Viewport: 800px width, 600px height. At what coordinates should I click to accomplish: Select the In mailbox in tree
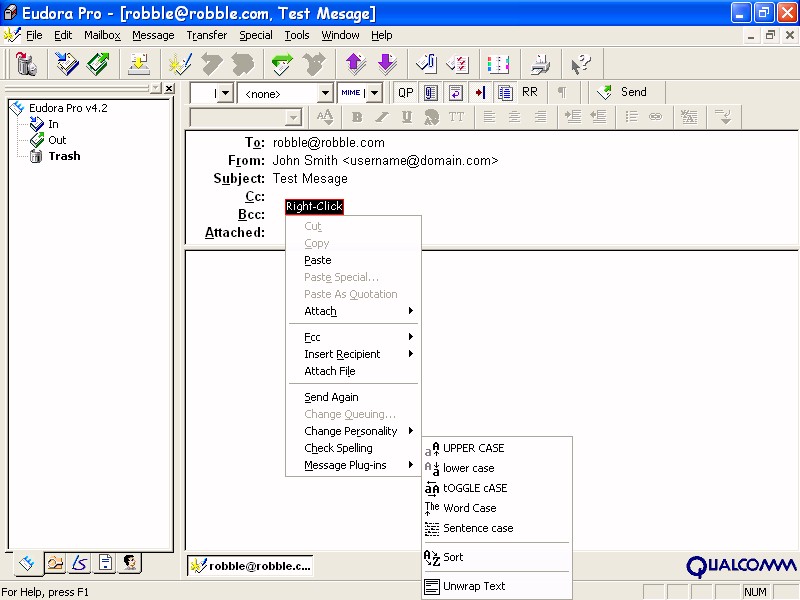click(53, 124)
